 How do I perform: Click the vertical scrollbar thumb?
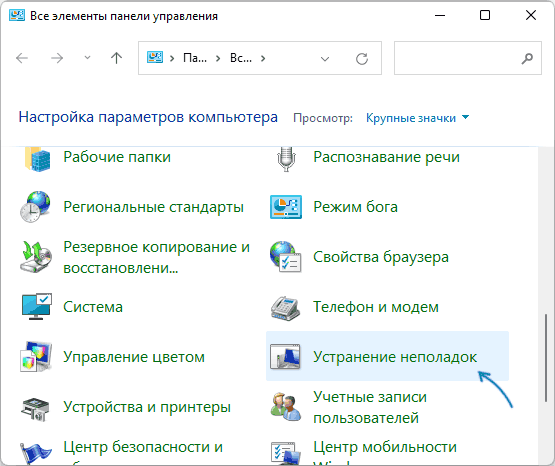click(546, 357)
